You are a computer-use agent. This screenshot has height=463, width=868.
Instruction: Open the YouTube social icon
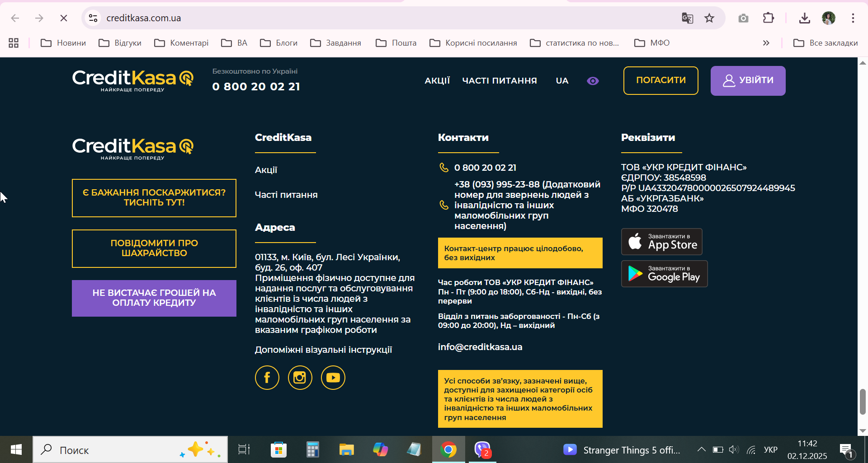pos(333,378)
